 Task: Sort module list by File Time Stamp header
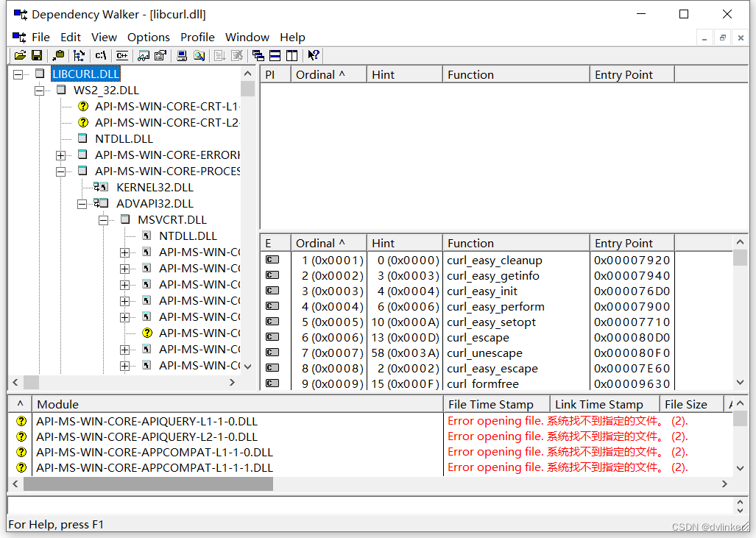[x=497, y=404]
